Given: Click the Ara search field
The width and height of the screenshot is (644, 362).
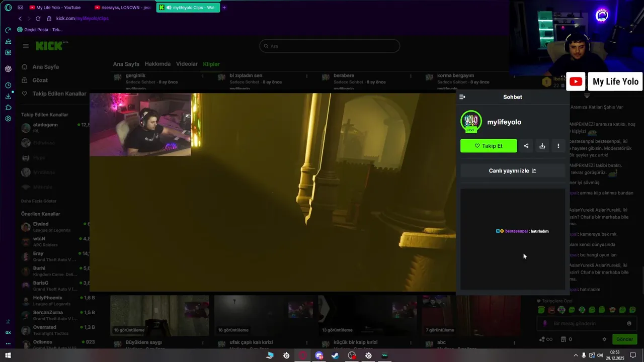Looking at the screenshot, I should pyautogui.click(x=330, y=46).
